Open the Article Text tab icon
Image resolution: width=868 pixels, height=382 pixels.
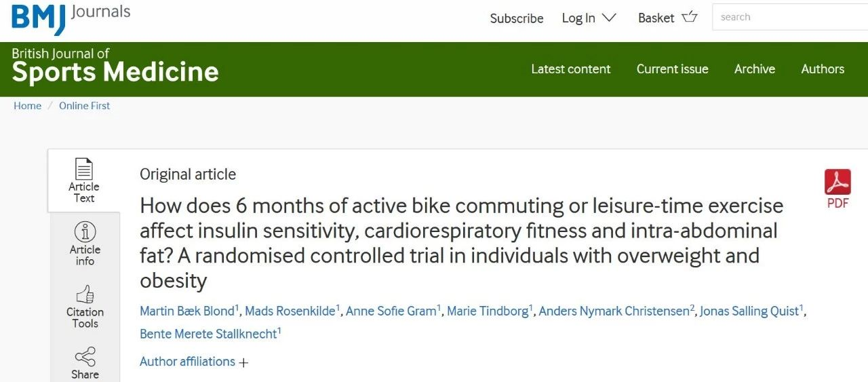(x=84, y=170)
